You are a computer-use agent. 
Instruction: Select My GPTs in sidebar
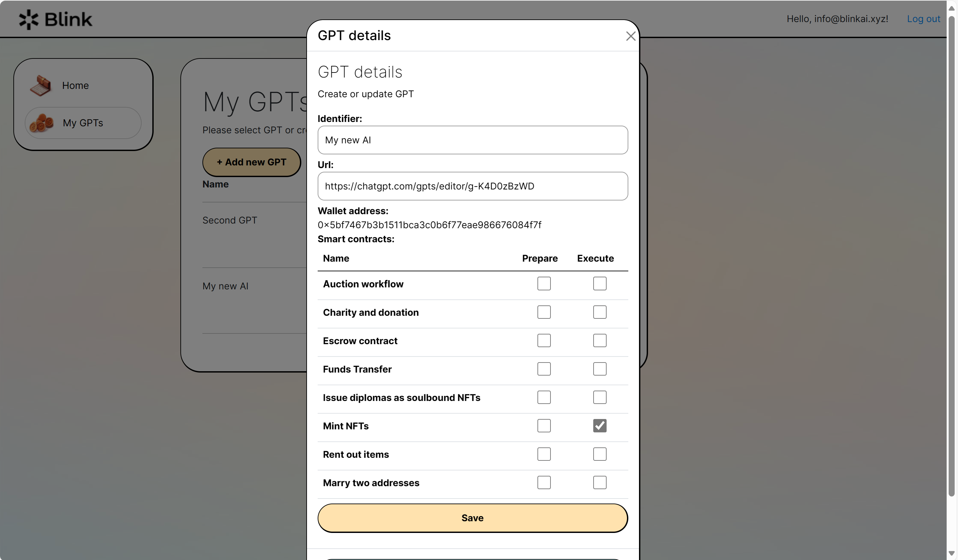pos(83,123)
